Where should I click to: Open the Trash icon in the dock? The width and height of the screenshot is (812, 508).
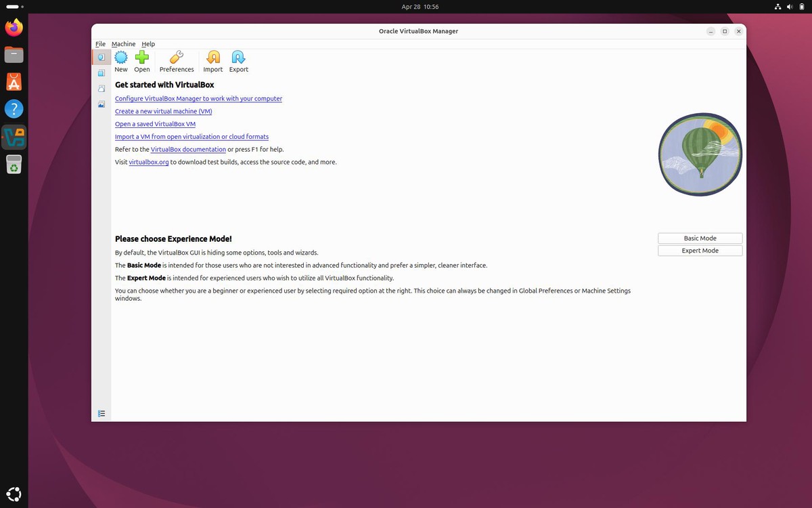coord(14,164)
